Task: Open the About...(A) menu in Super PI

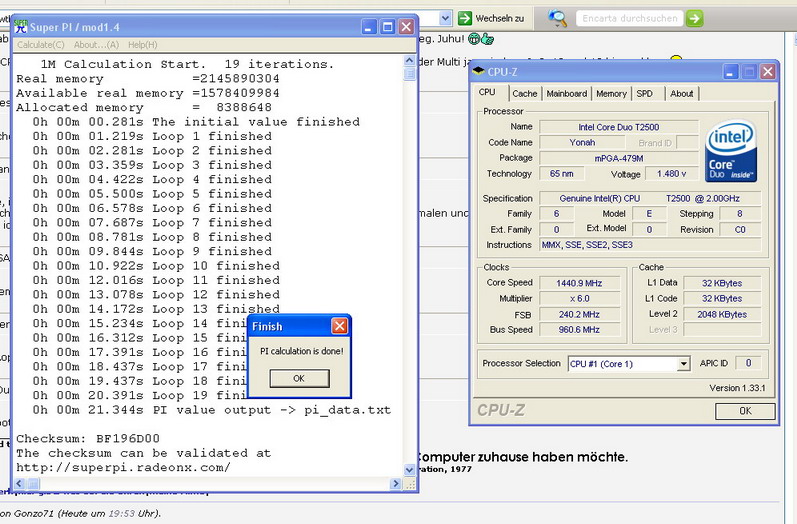Action: [96, 45]
